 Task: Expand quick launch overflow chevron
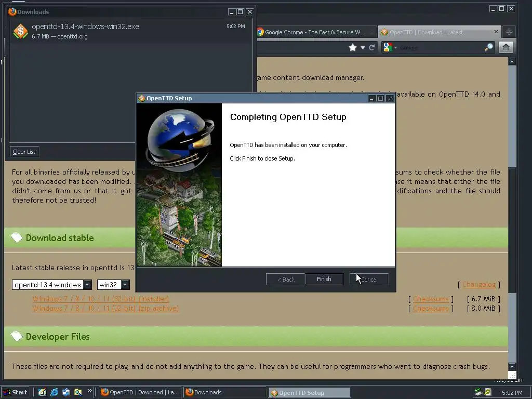point(89,391)
